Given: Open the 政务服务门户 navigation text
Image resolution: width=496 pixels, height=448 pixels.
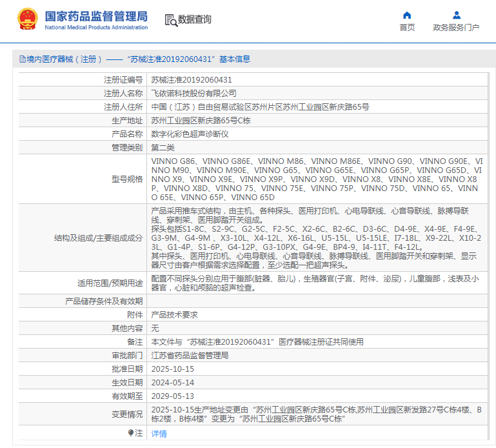Looking at the screenshot, I should click(456, 27).
